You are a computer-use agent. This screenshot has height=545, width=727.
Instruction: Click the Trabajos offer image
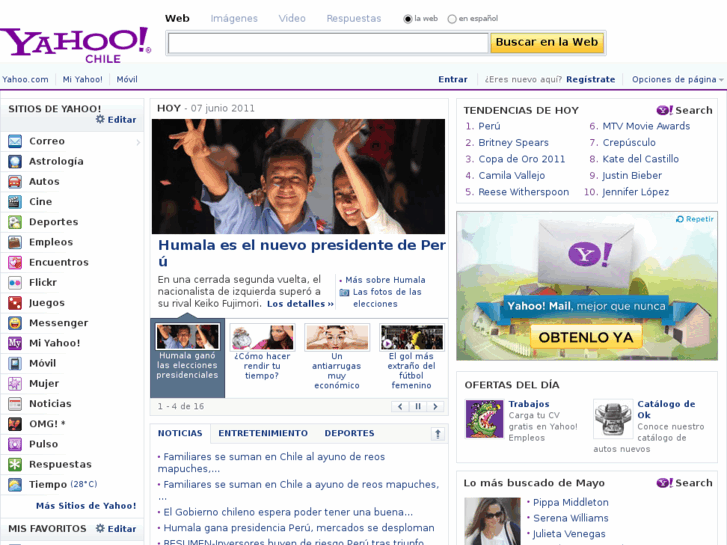[x=485, y=419]
